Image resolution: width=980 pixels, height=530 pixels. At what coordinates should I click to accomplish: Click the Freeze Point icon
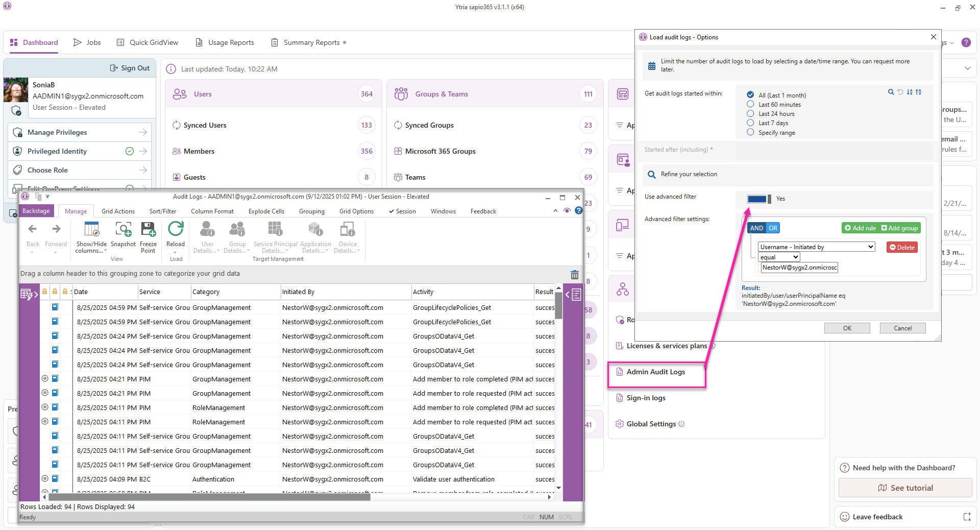(148, 229)
